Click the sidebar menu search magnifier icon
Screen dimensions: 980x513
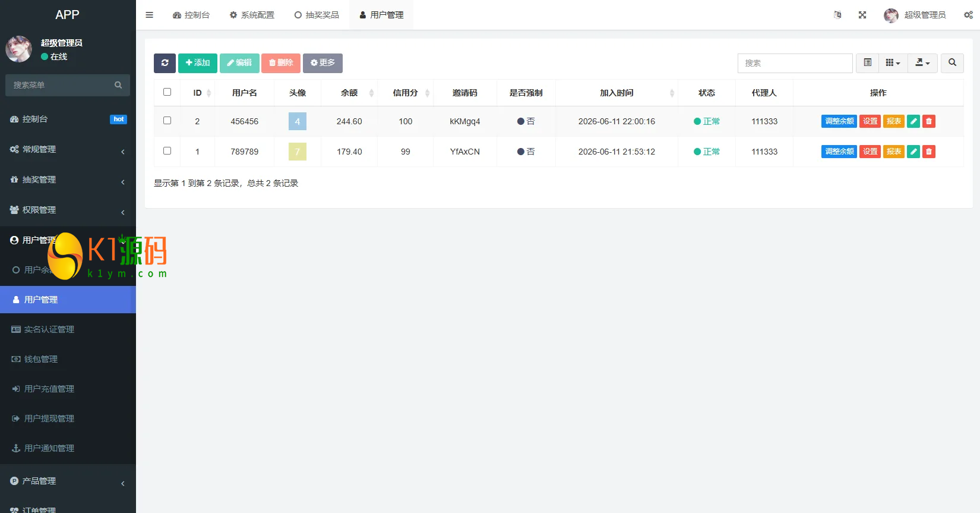tap(118, 85)
